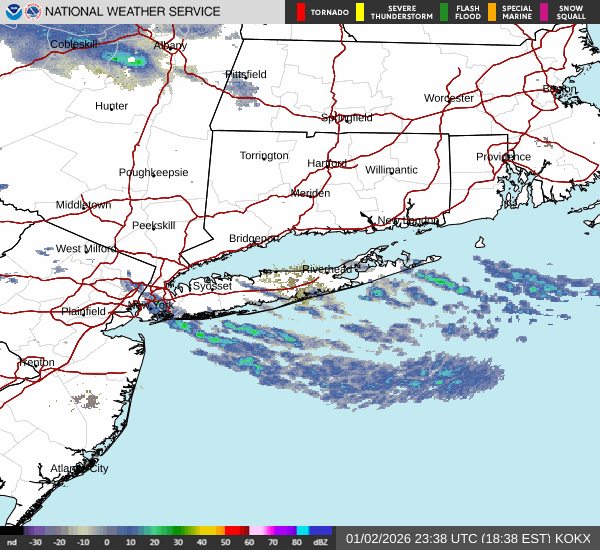
Task: Click the Worcester city label
Action: [x=448, y=98]
